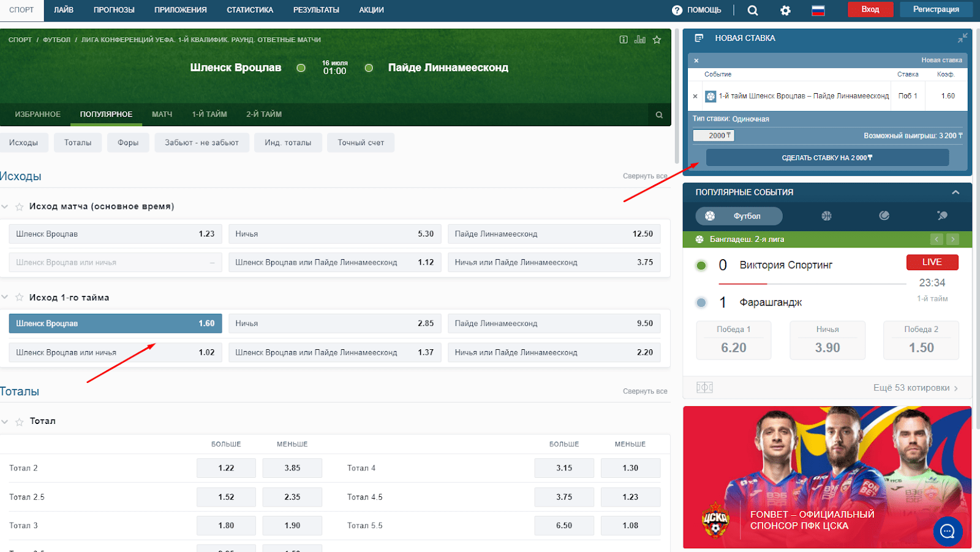Favorite the Исход 1-го тайма star
Viewport: 980px width, 552px height.
[20, 298]
